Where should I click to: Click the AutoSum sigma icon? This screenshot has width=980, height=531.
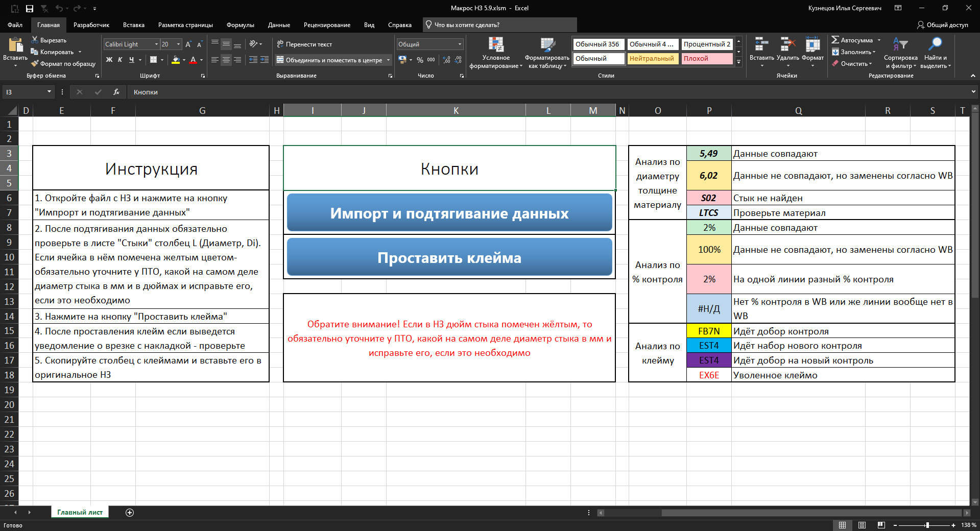click(x=835, y=40)
